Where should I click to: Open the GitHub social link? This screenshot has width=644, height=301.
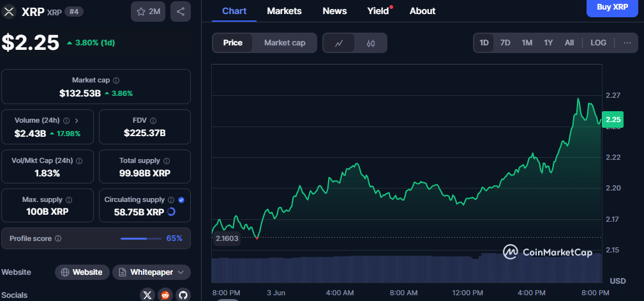coord(183,295)
